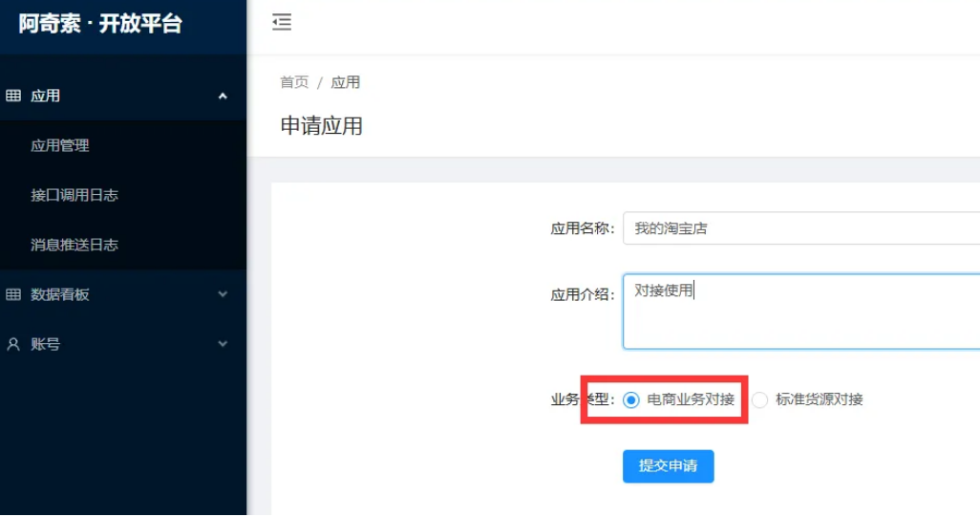
Task: Click the 首页 breadcrumb link
Action: (x=294, y=82)
